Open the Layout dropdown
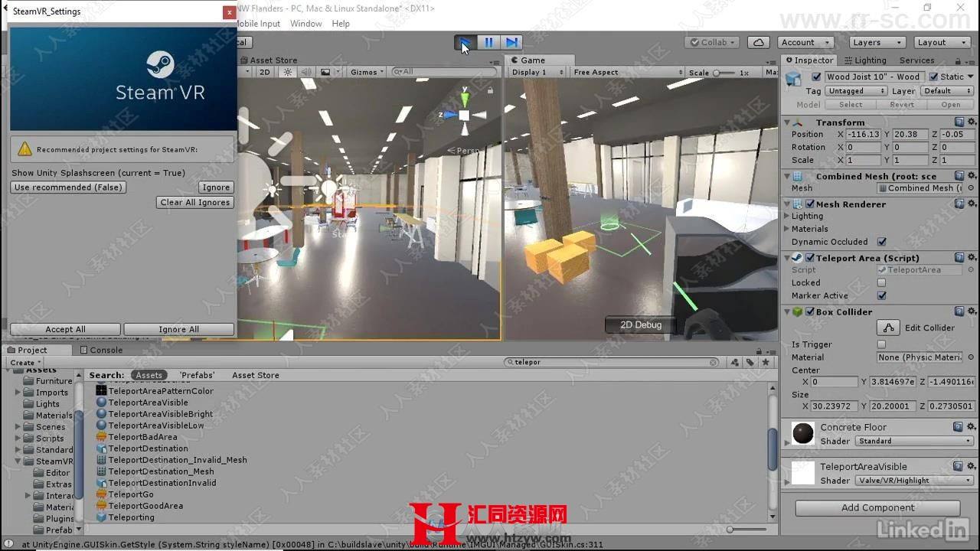The height and width of the screenshot is (551, 980). [x=941, y=43]
